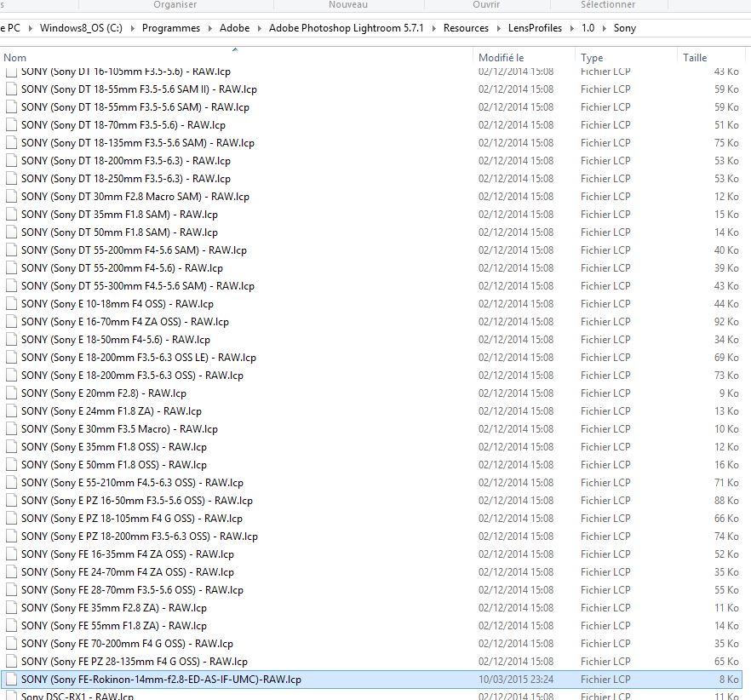The image size is (751, 700).
Task: Click file icon of Sony E PZ 18-105mm
Action: coord(12,519)
